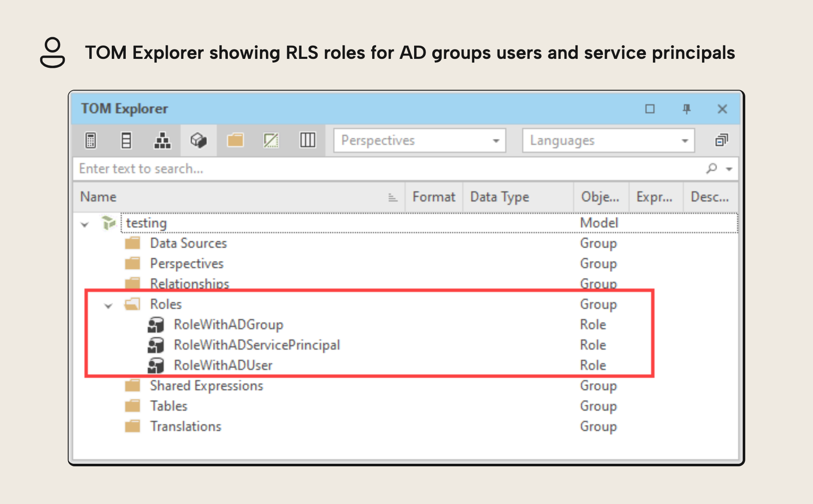Click the Data Sources folder icon
This screenshot has height=504, width=813.
coord(133,243)
